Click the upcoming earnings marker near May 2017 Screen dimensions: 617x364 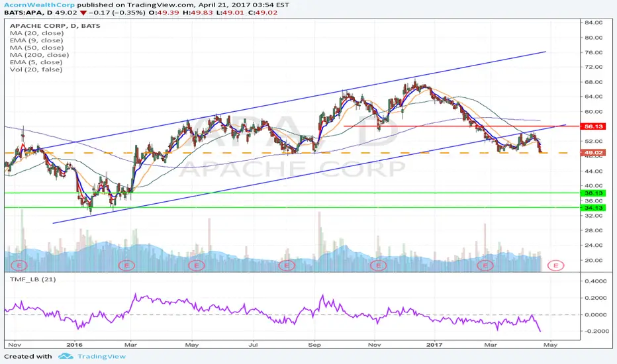coord(555,265)
